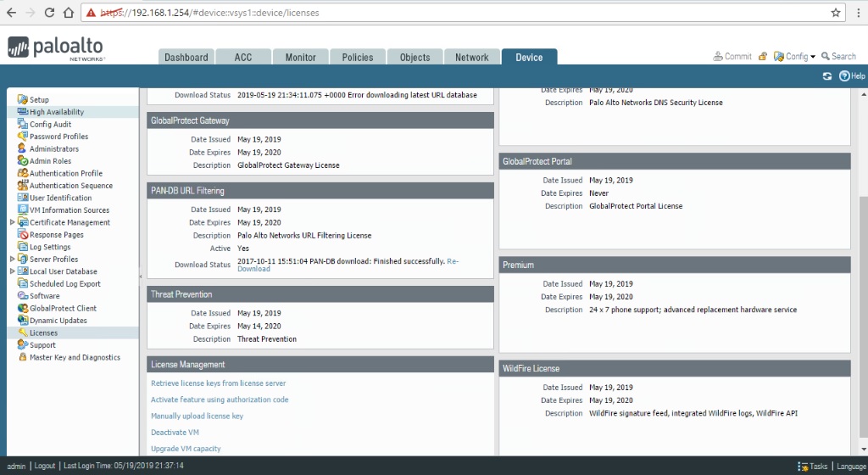Open the Search tool
868x475 pixels.
[838, 57]
